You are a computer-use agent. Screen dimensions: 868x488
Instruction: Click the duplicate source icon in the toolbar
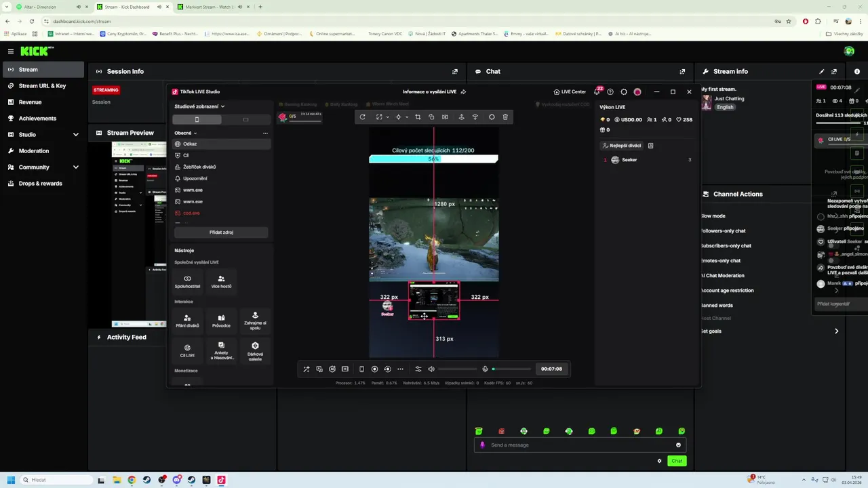tap(431, 117)
